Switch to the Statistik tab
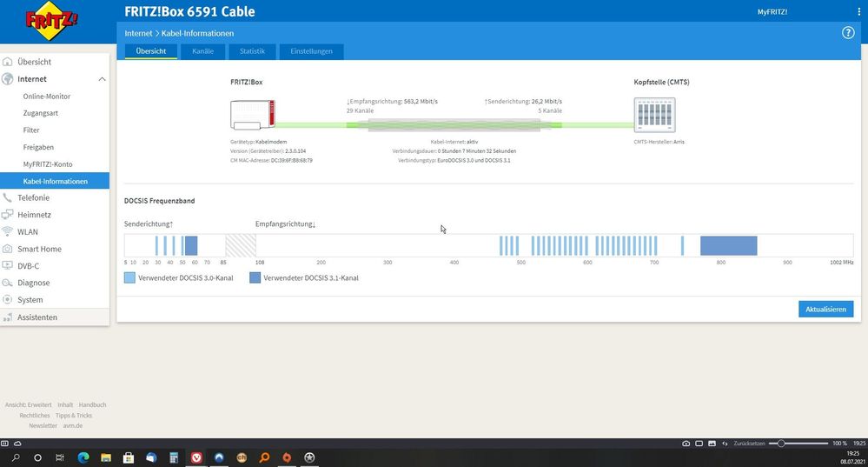The height and width of the screenshot is (467, 868). pos(252,51)
